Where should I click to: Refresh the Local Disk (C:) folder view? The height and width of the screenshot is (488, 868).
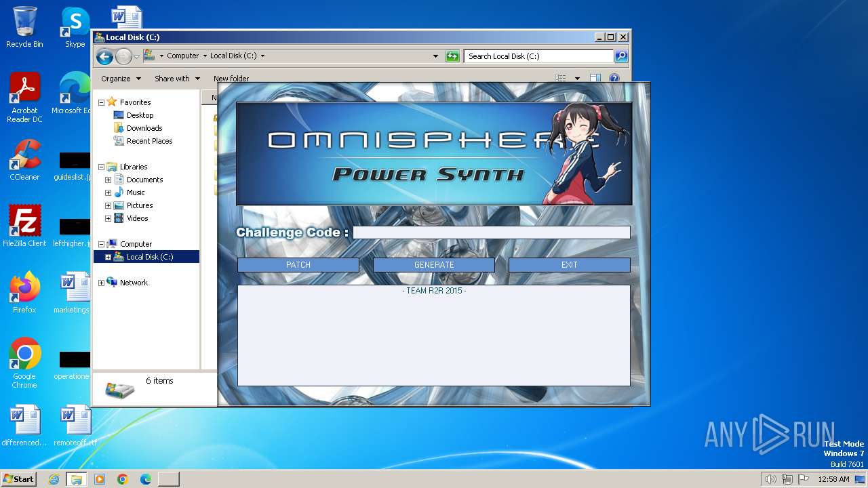pyautogui.click(x=452, y=56)
